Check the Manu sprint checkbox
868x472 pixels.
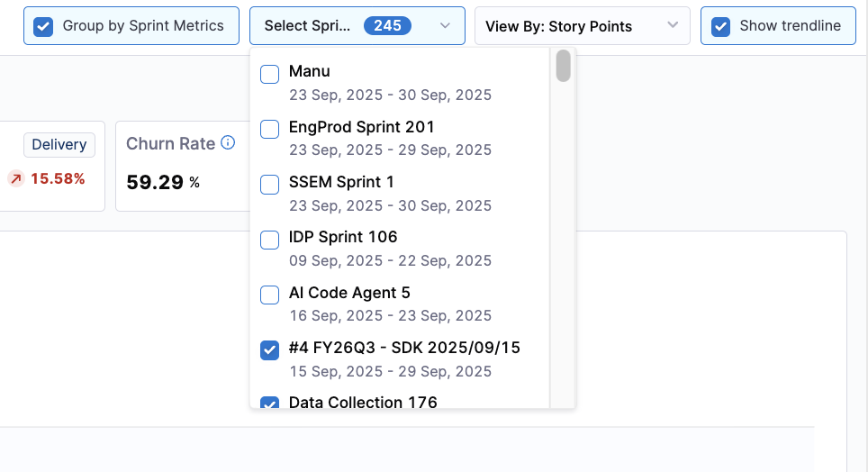pos(269,74)
